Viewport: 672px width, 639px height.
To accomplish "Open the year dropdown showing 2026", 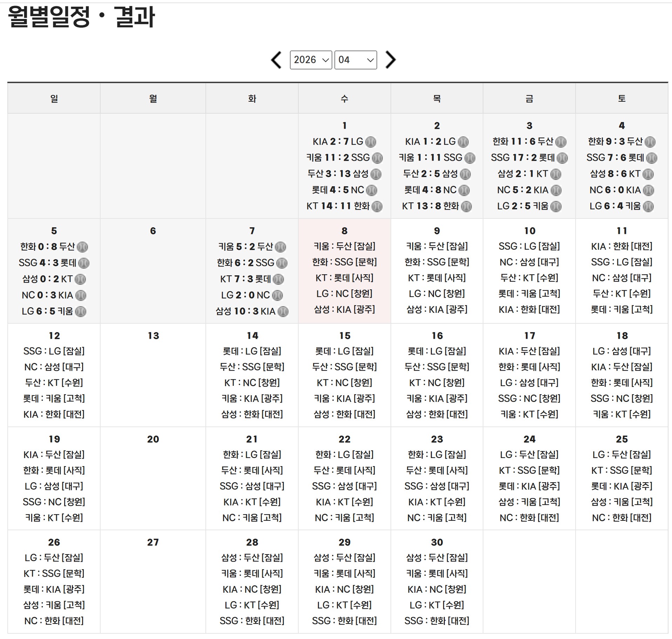I will 310,60.
